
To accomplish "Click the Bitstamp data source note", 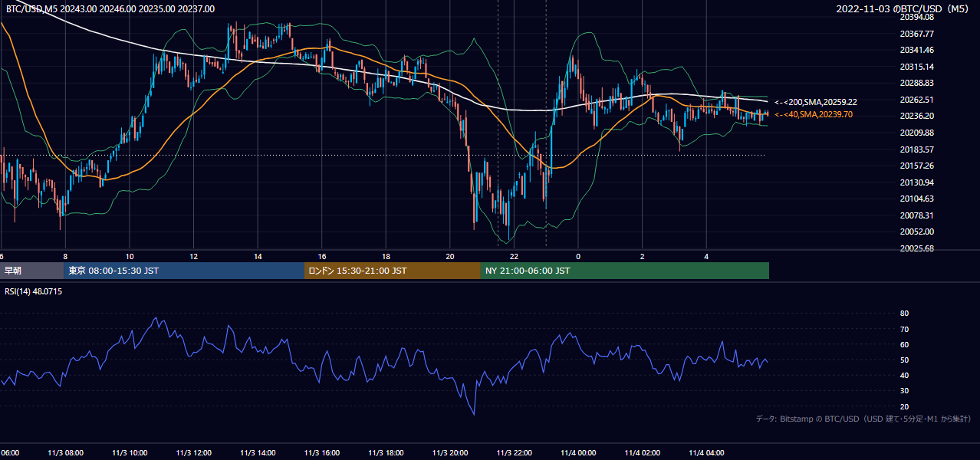I will pyautogui.click(x=863, y=419).
